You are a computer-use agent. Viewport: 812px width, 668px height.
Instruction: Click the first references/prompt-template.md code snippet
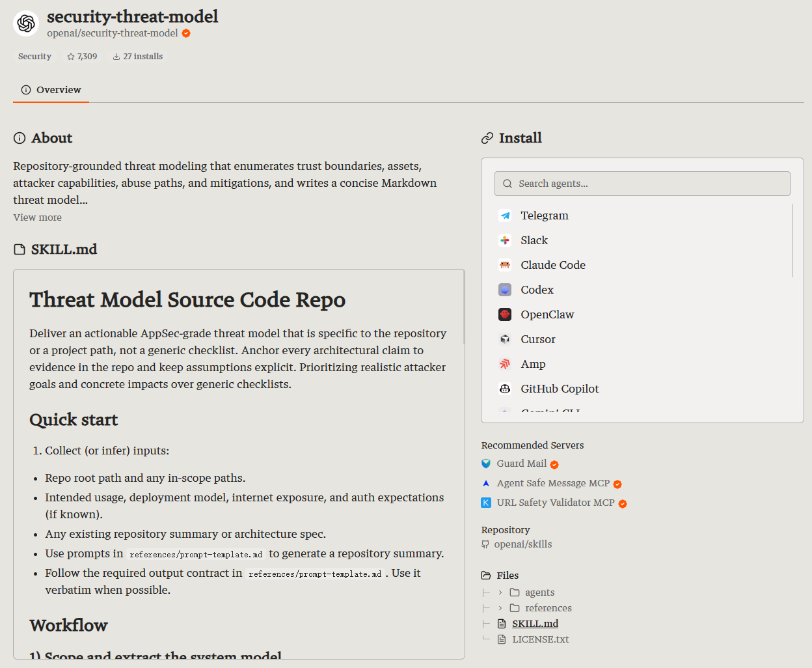[196, 555]
